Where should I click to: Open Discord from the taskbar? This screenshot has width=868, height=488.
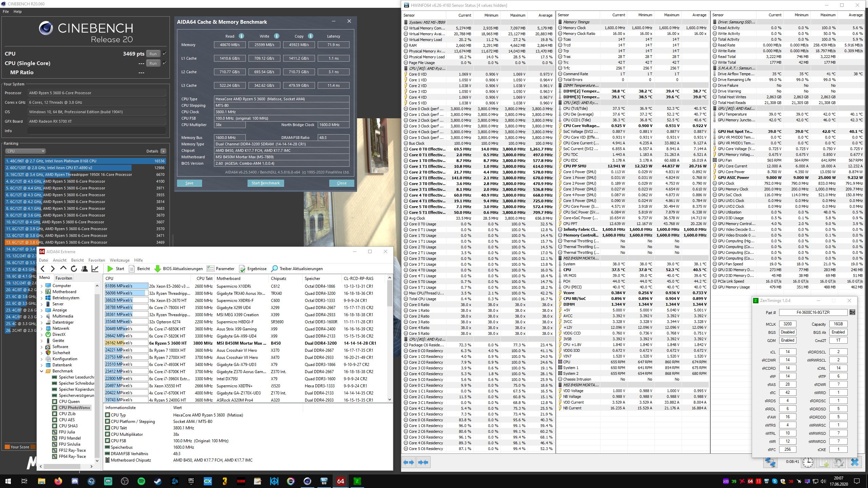coord(75,481)
